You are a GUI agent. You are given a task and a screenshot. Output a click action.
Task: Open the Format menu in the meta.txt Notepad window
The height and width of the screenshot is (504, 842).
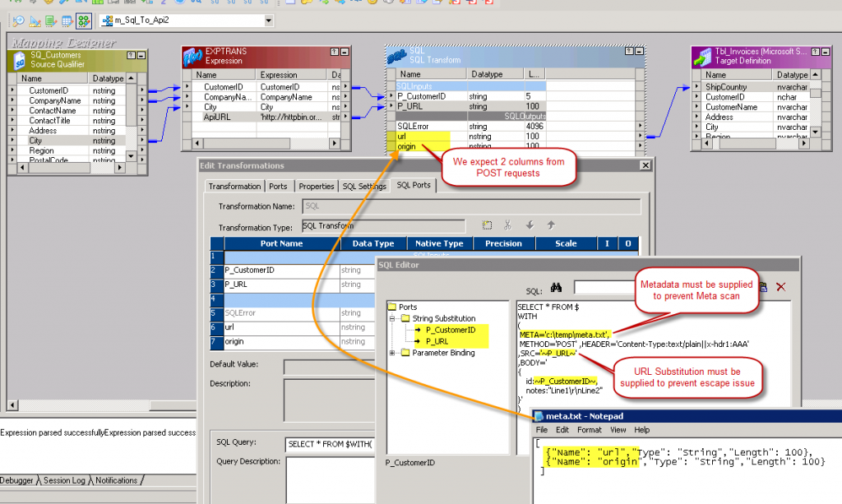590,429
